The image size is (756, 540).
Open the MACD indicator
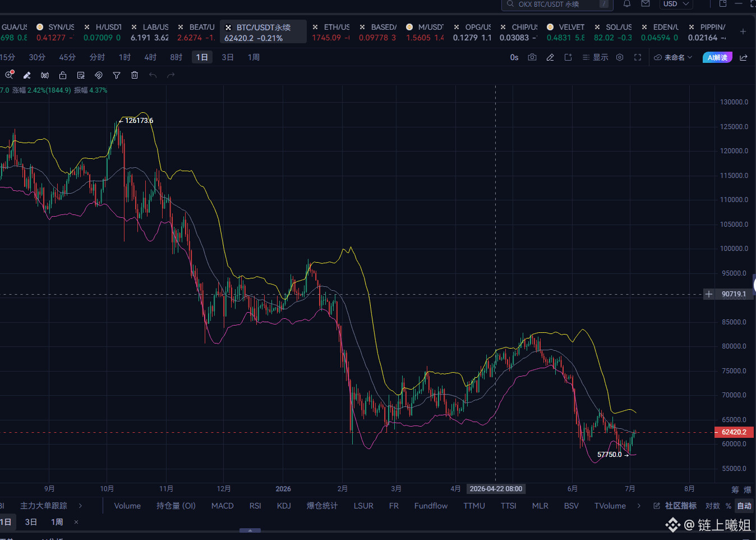pos(222,506)
